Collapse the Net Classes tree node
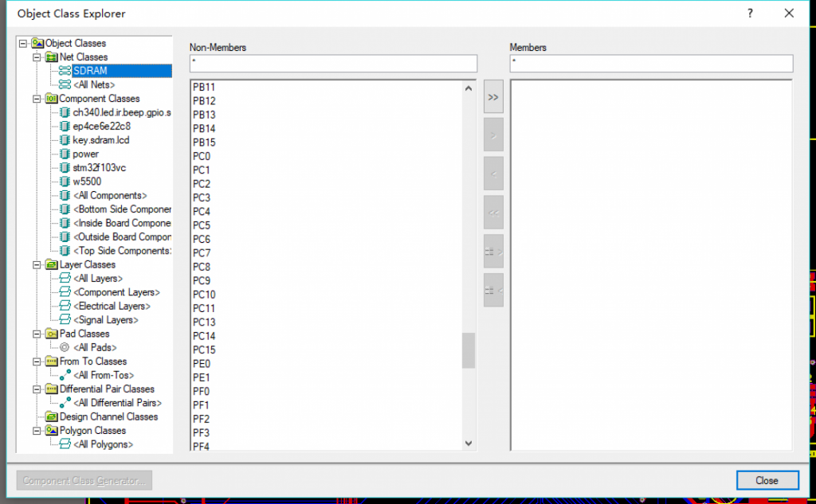Viewport: 816px width, 504px height. pos(37,57)
